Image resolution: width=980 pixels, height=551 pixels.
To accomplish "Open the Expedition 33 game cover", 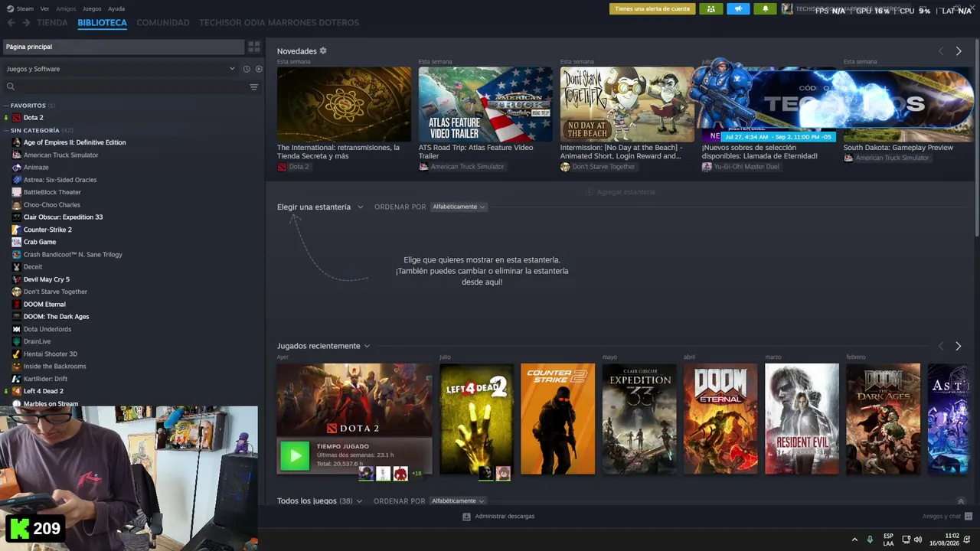I will click(639, 419).
